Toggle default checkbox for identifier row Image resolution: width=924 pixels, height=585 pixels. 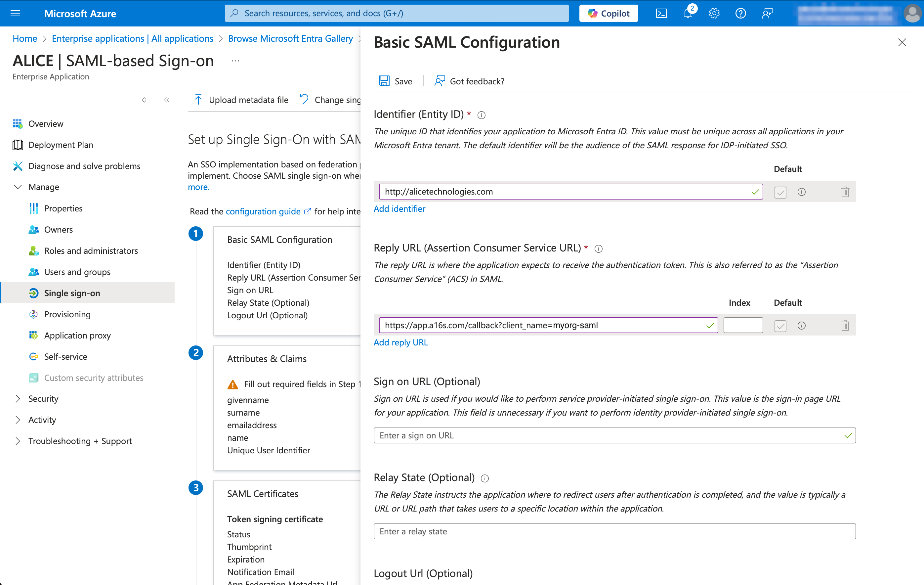(780, 192)
